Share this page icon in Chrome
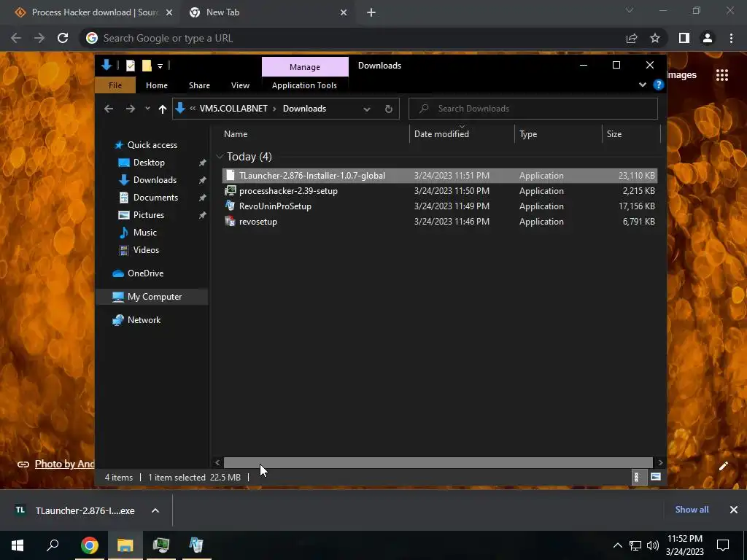The height and width of the screenshot is (560, 747). (x=632, y=38)
